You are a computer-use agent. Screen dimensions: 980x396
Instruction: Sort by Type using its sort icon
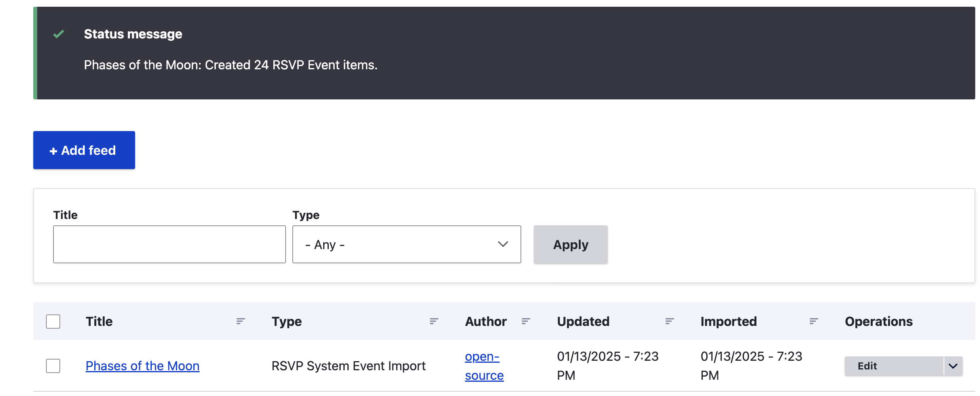(434, 321)
